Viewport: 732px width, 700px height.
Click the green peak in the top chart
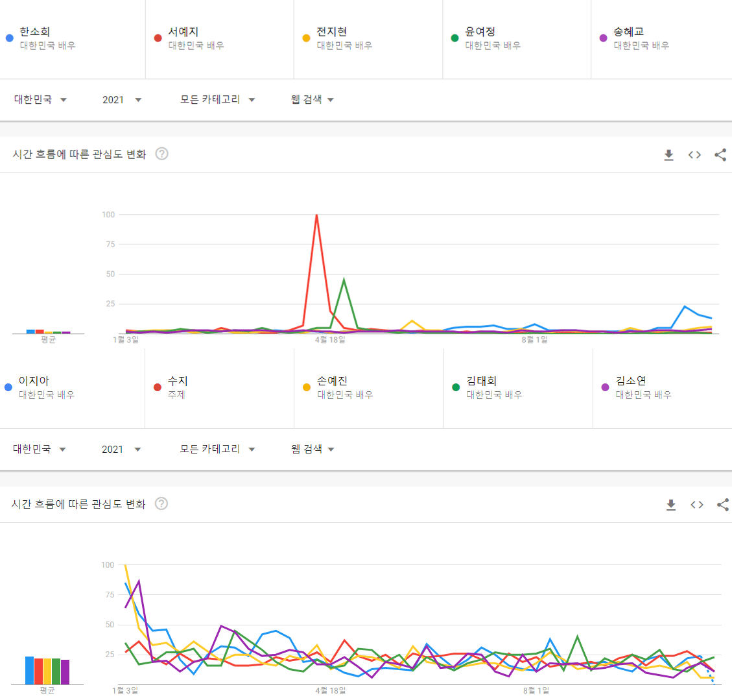click(x=344, y=280)
